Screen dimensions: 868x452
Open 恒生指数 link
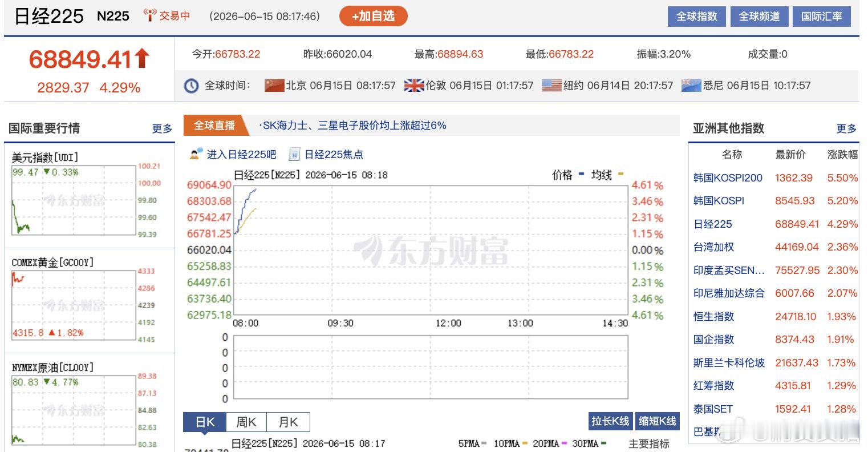713,317
